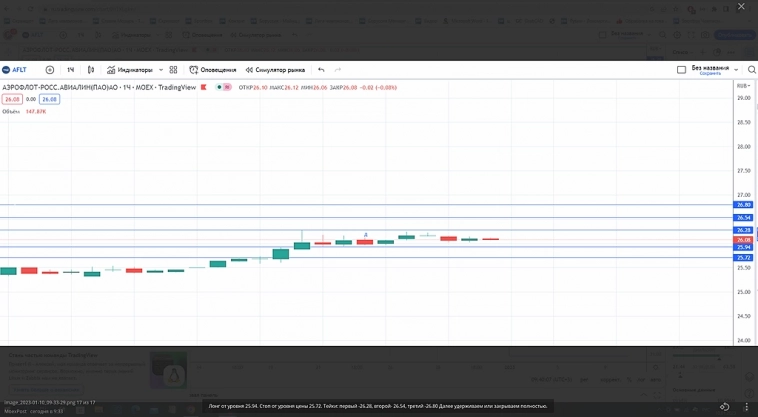Click the red flag next to chart title
Image resolution: width=758 pixels, height=417 pixels.
204,87
